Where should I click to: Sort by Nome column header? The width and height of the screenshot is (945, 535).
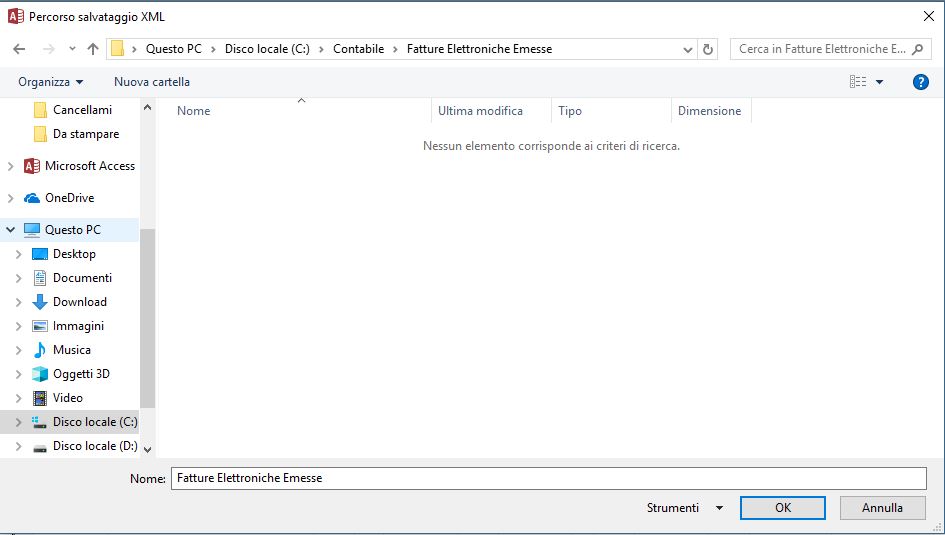pos(193,111)
